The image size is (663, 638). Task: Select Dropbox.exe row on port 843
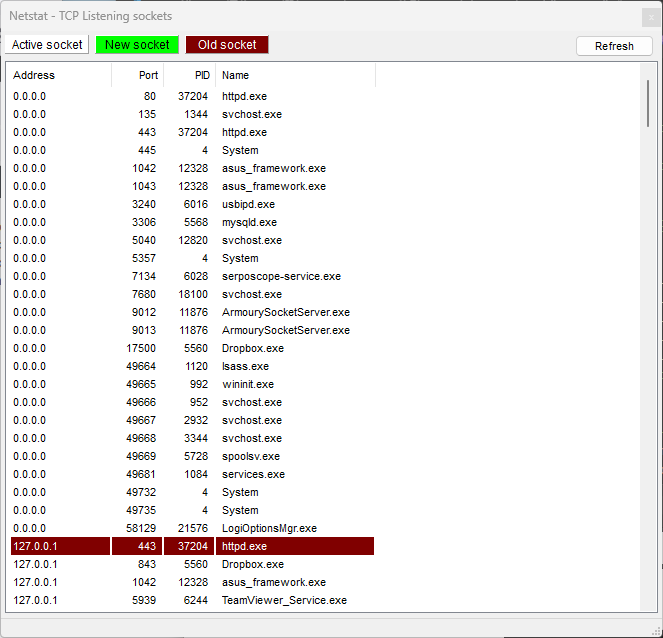(x=192, y=564)
